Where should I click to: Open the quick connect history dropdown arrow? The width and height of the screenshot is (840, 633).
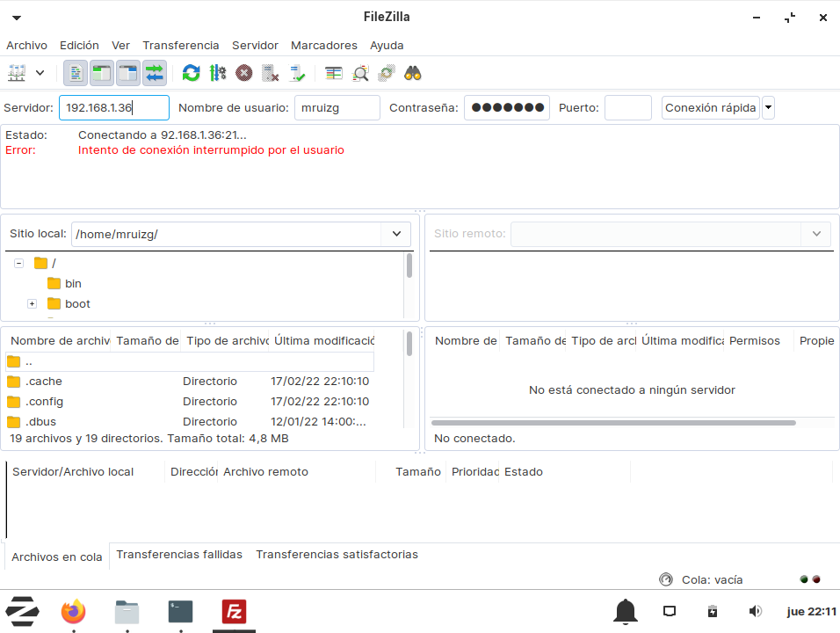click(x=769, y=108)
